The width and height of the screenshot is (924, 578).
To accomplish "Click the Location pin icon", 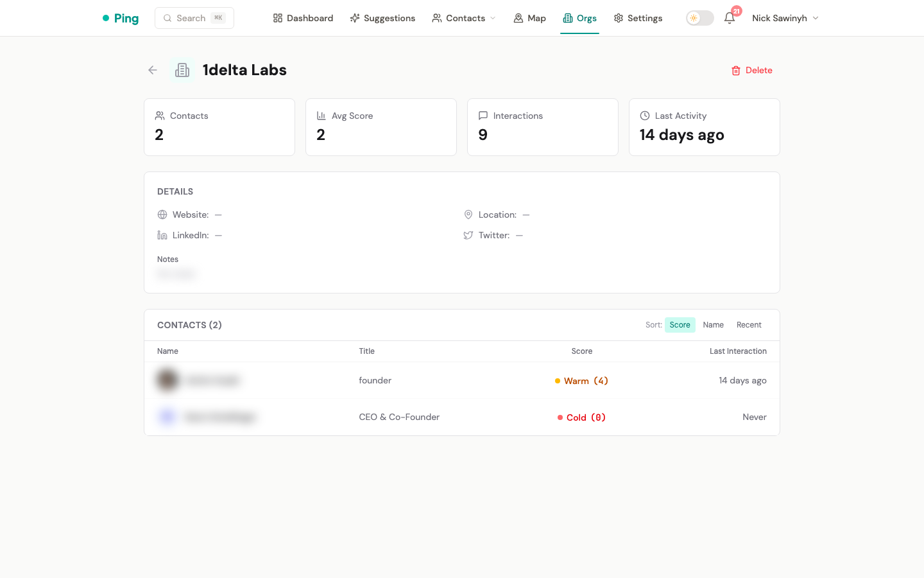I will (468, 215).
